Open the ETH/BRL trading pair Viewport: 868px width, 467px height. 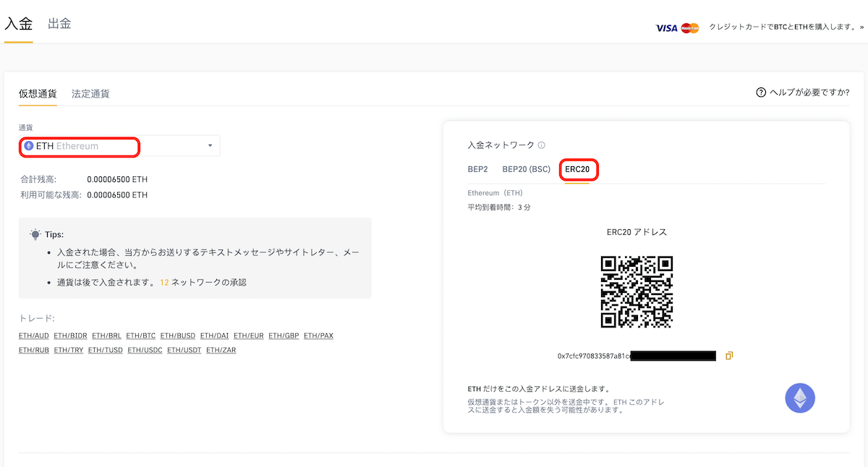click(x=106, y=335)
